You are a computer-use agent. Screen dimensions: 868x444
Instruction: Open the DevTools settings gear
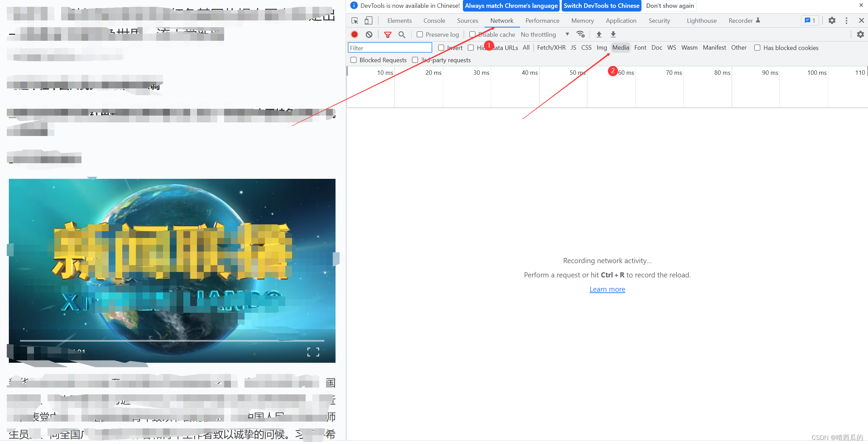(x=832, y=21)
